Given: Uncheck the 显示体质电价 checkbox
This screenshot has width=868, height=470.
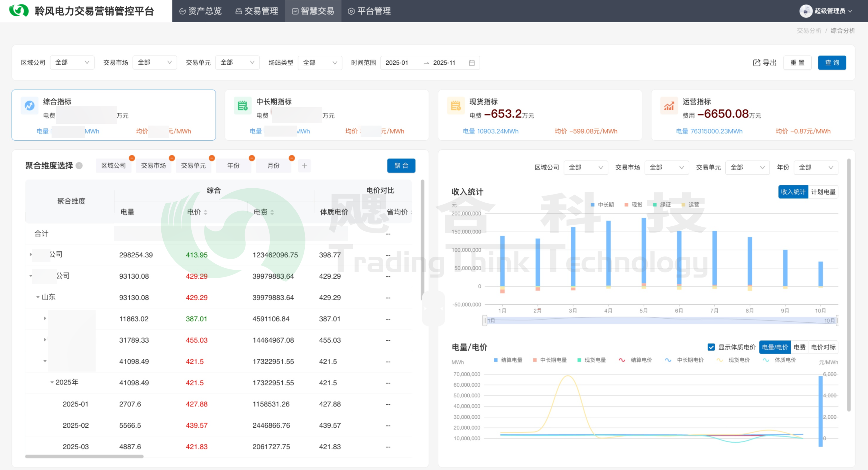Looking at the screenshot, I should (711, 347).
